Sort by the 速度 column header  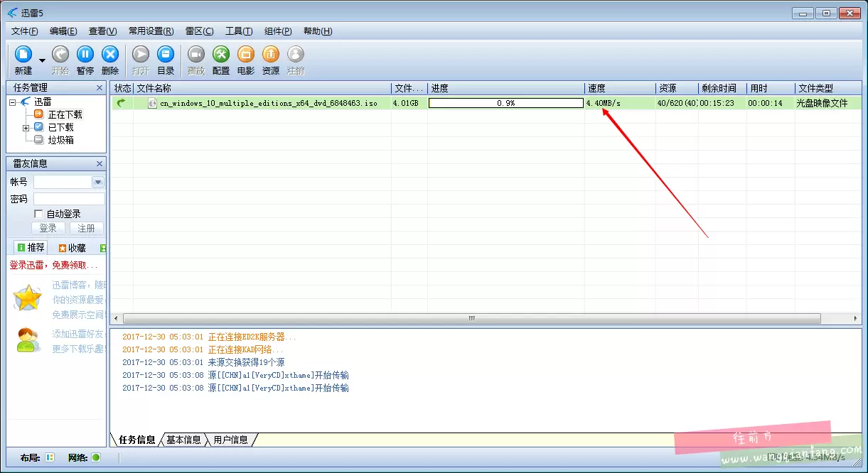620,88
